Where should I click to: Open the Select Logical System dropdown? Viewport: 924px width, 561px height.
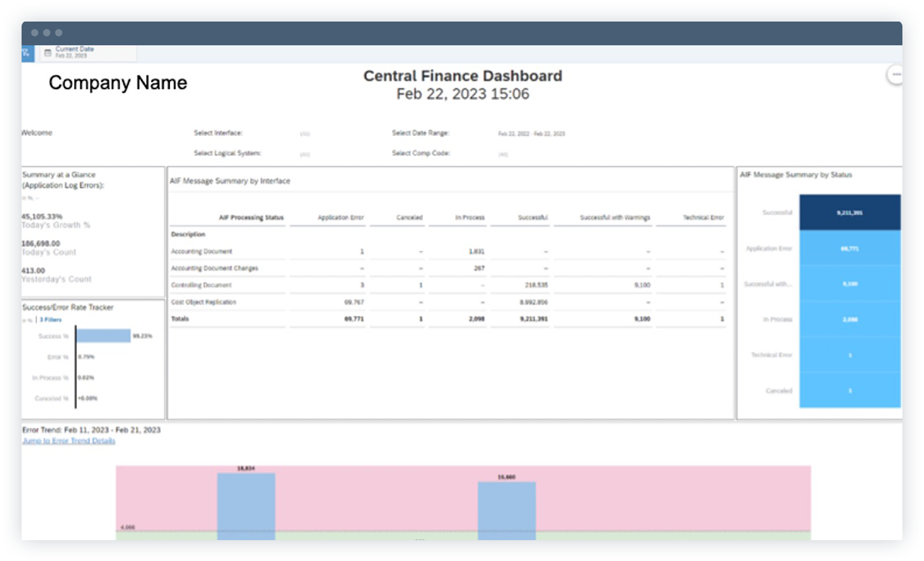pyautogui.click(x=304, y=153)
